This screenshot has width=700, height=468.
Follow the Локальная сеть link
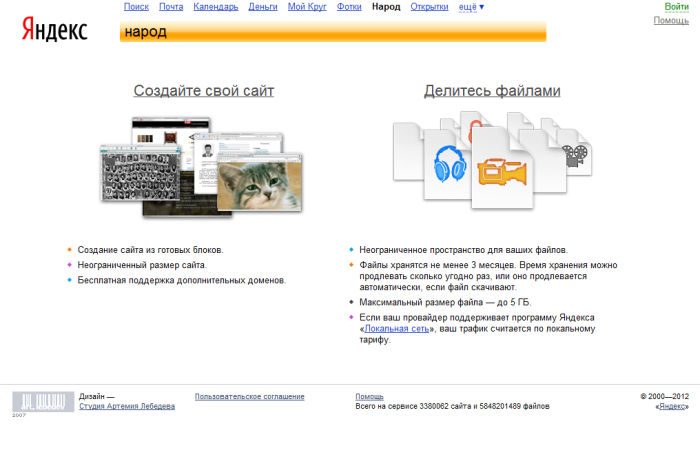click(397, 329)
